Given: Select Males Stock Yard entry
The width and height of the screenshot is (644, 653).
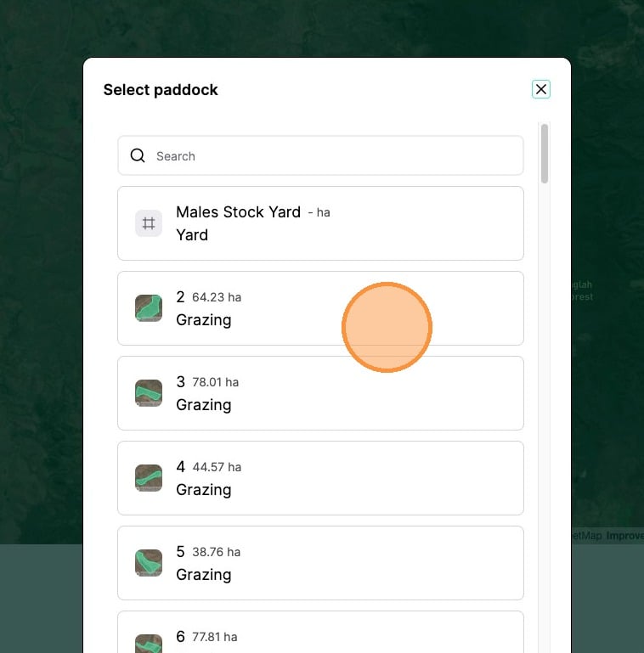Looking at the screenshot, I should point(320,223).
